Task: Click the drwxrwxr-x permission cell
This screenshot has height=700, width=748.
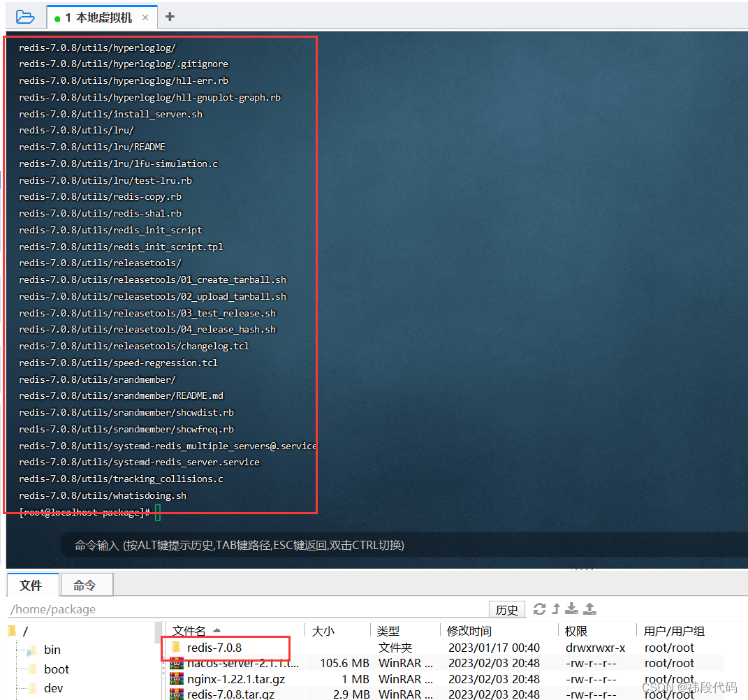Action: [x=595, y=648]
